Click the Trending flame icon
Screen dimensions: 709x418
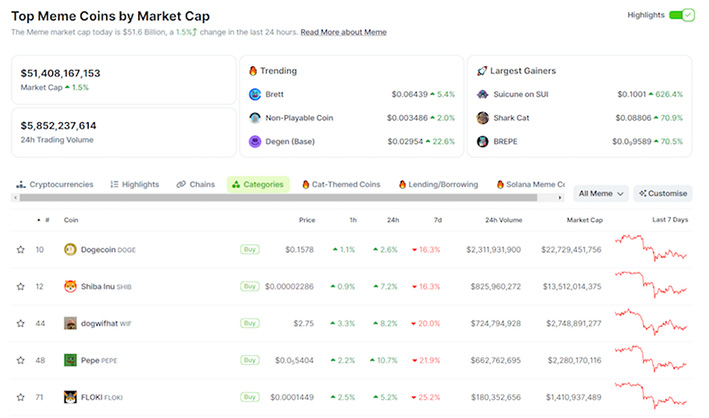pos(253,71)
